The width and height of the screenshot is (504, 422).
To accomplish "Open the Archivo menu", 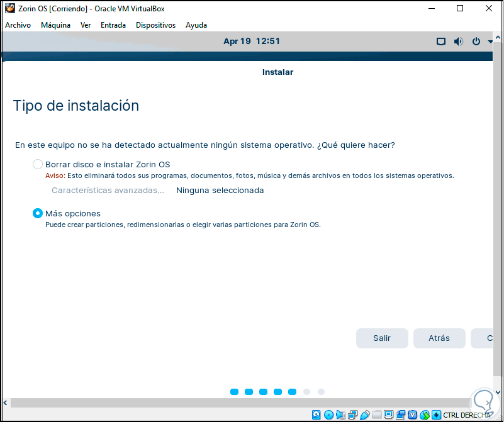I will [x=18, y=25].
